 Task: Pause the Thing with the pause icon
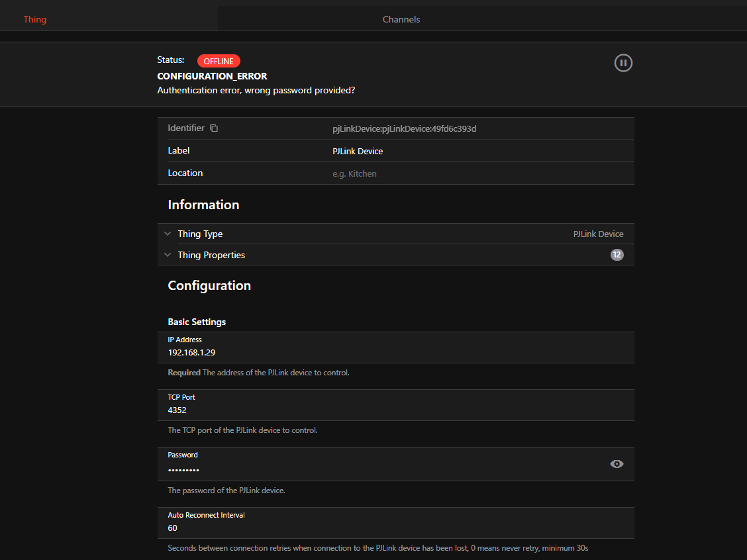pos(623,63)
